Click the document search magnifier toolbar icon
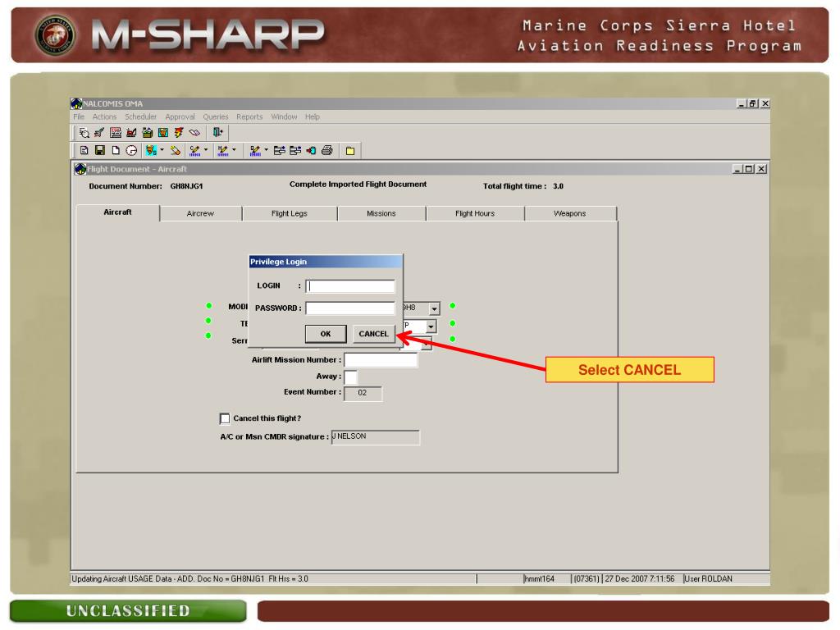The height and width of the screenshot is (630, 840). [84, 132]
